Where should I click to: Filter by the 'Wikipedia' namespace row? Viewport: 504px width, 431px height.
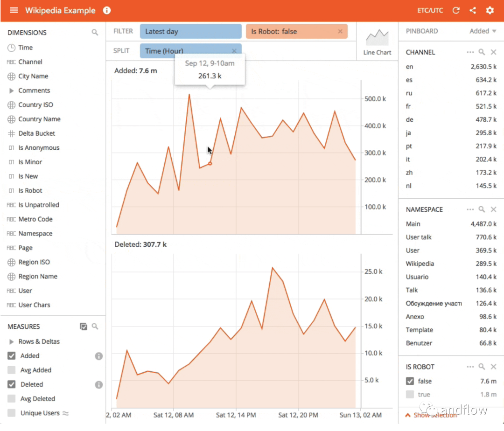point(451,264)
